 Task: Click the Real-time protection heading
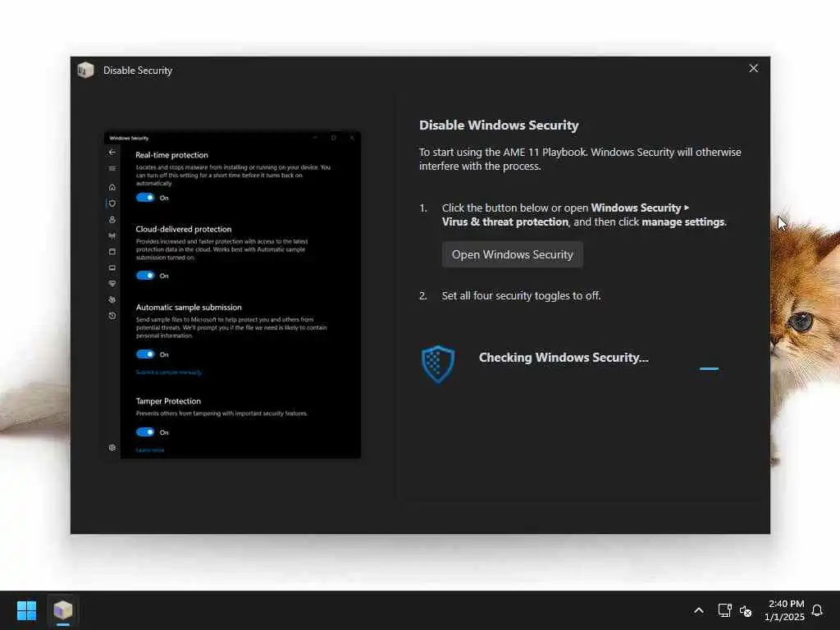[171, 155]
